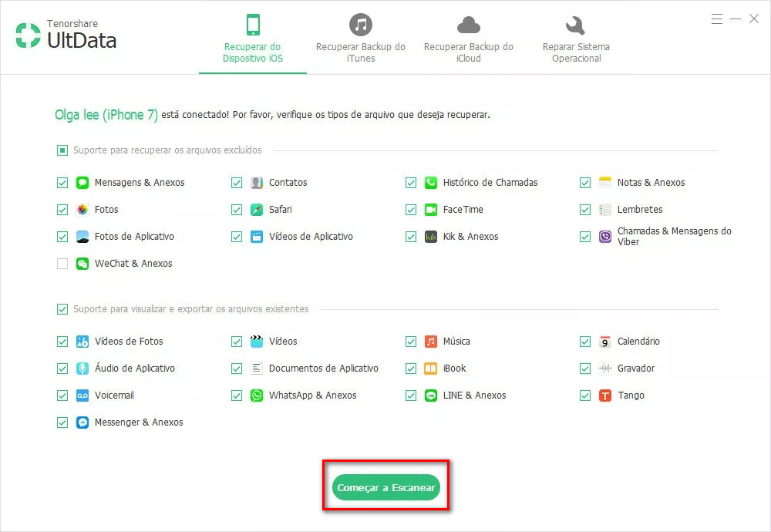
Task: Click the 'Olga lee (iPhone 7)' device name
Action: pos(106,115)
